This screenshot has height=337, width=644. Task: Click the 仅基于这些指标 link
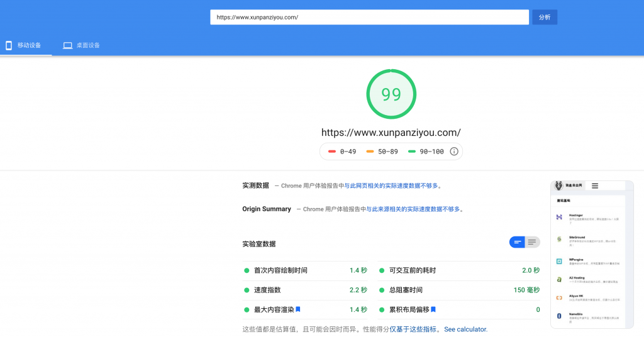click(x=415, y=329)
